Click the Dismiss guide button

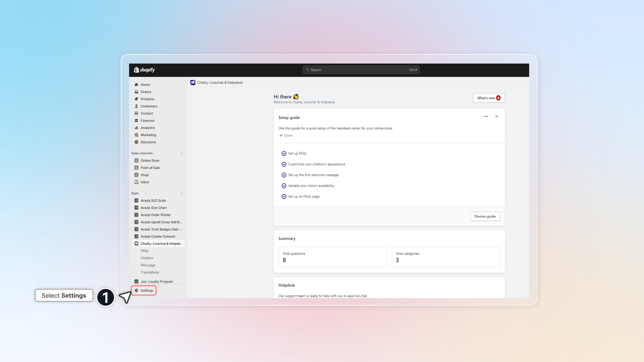(x=485, y=216)
